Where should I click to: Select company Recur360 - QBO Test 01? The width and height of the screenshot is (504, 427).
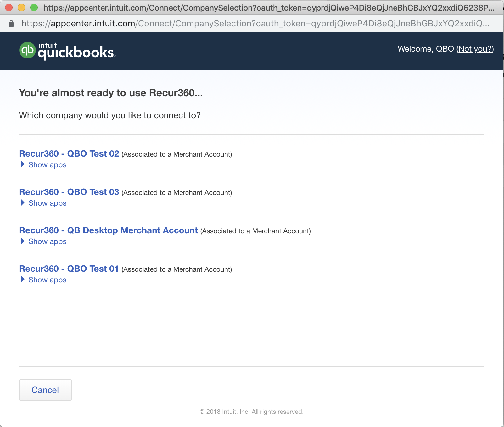(x=69, y=269)
